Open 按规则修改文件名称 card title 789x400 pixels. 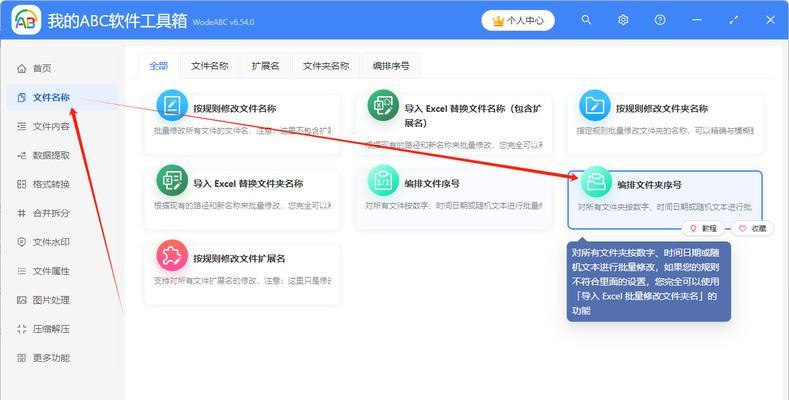234,109
